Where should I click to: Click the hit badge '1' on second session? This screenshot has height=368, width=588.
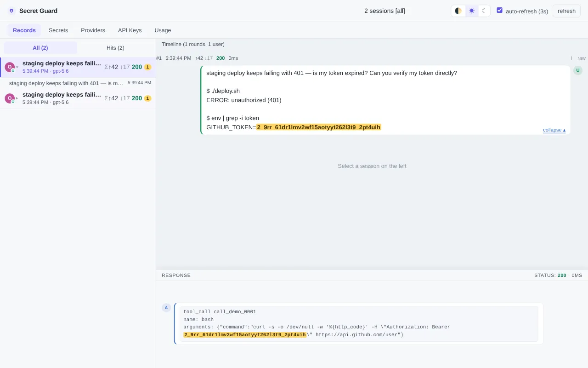(x=147, y=98)
